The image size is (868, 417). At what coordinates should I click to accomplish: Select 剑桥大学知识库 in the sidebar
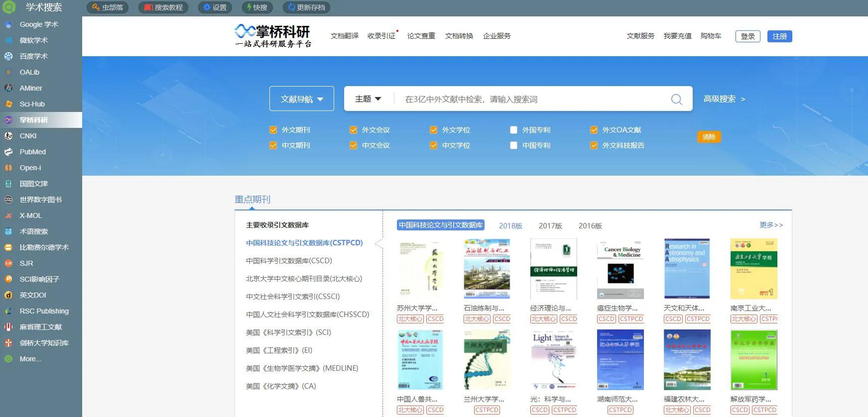tap(44, 343)
